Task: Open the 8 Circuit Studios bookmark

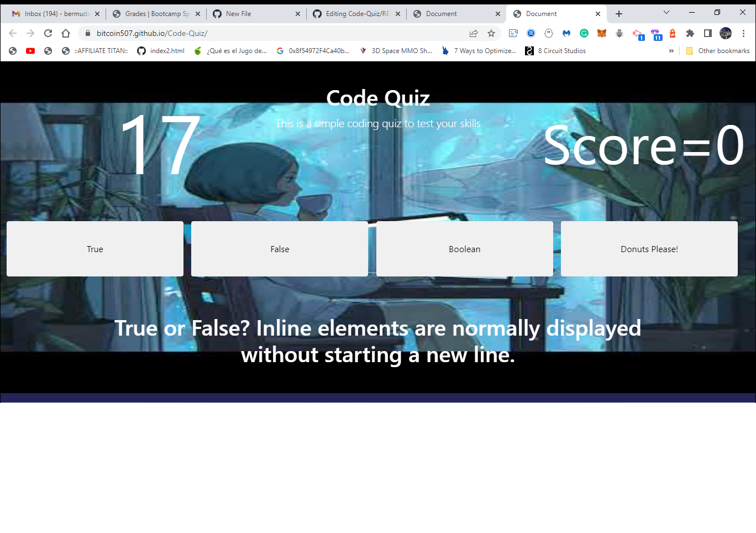Action: click(x=555, y=51)
